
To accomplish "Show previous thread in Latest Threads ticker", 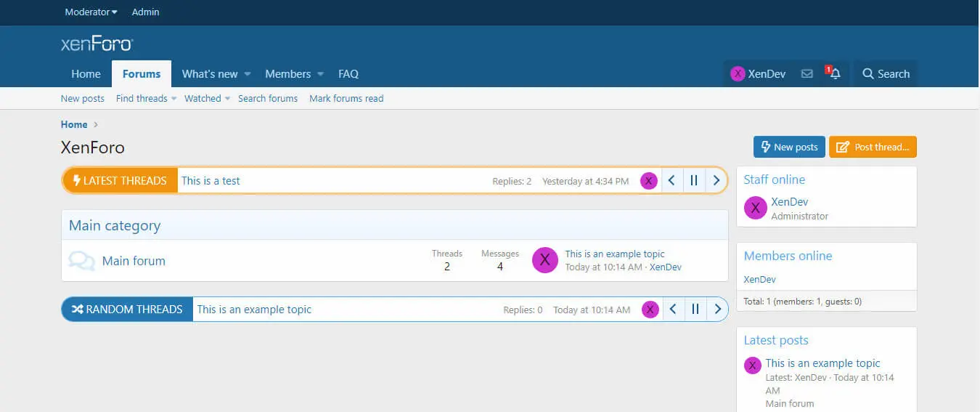I will [671, 181].
